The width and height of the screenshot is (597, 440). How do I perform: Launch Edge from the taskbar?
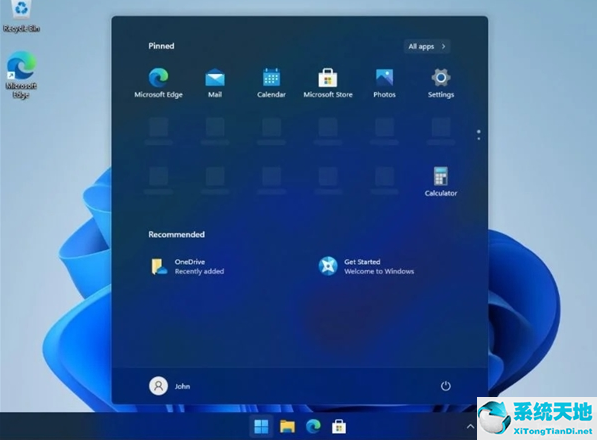[313, 427]
